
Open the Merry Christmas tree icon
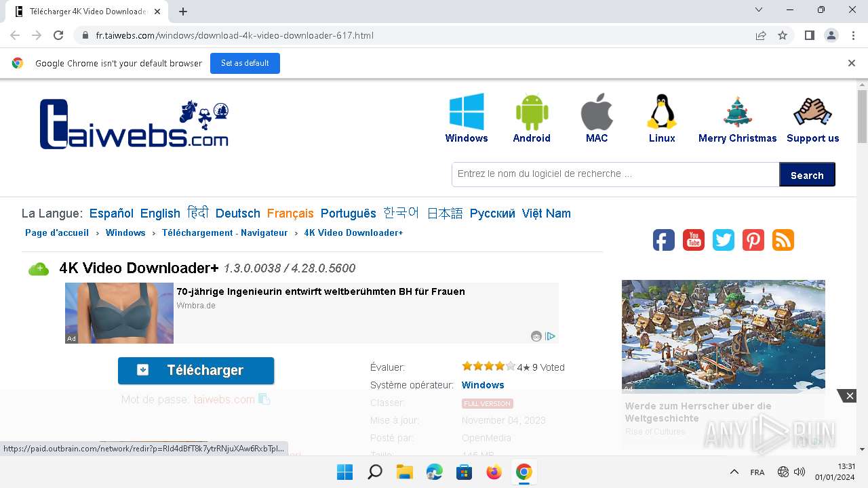pos(737,112)
